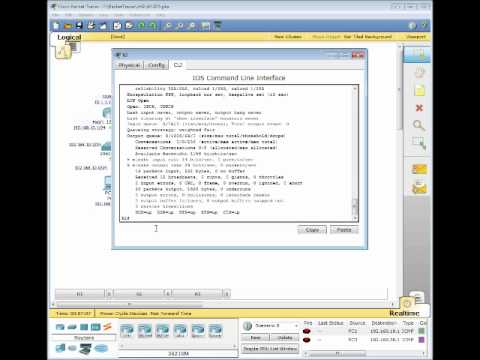Switch to the Logical workspace tab
480x360 pixels.
click(69, 37)
